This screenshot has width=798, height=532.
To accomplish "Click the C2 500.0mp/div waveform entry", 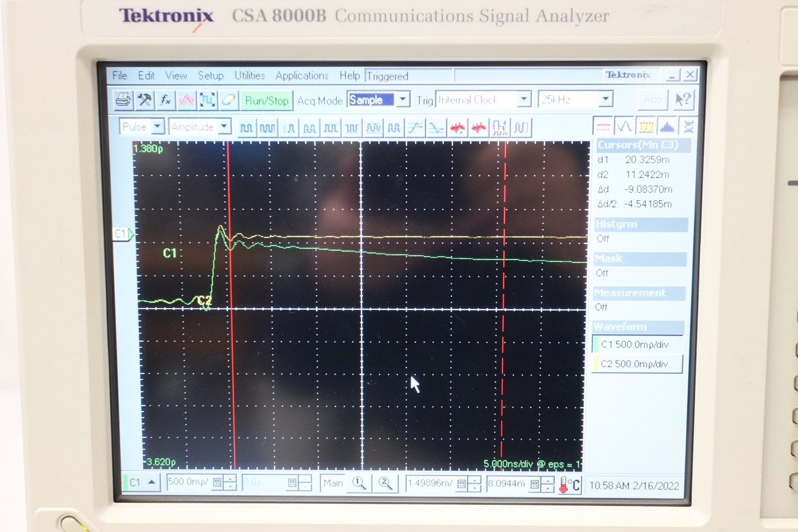I will coord(637,364).
